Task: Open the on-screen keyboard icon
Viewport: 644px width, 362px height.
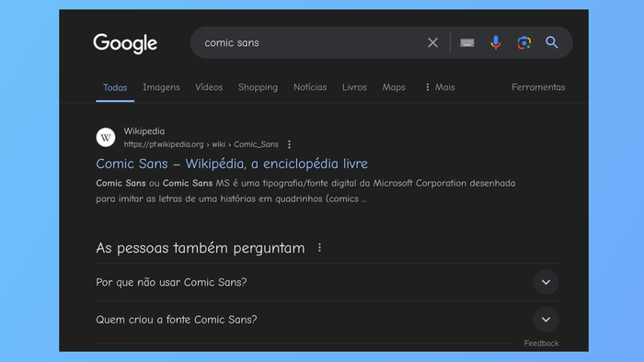Action: tap(467, 42)
